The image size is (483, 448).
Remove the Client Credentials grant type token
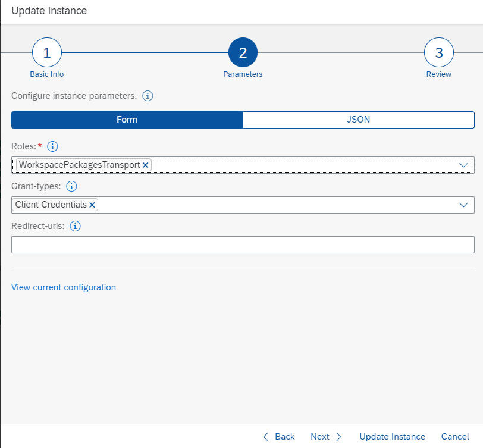92,205
